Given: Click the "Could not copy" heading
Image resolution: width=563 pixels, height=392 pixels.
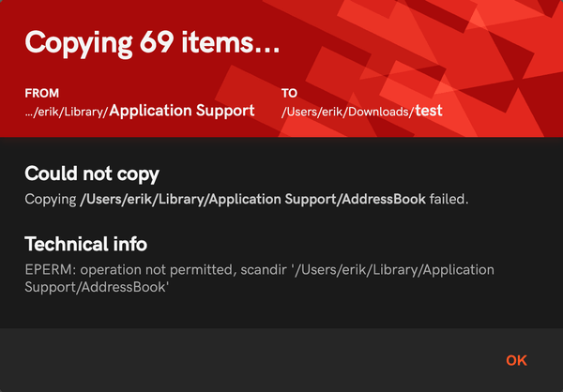Looking at the screenshot, I should 92,174.
